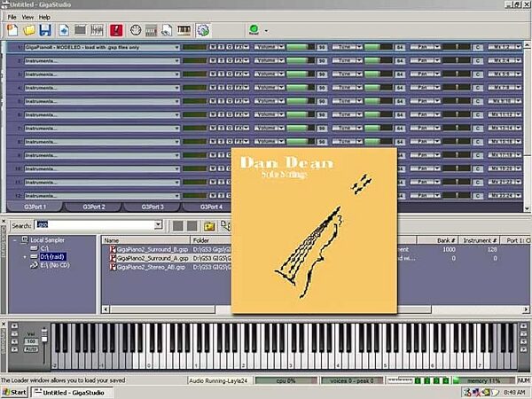Click the E:\ CD drive icon
Viewport: 532px width, 399px height.
pos(34,265)
